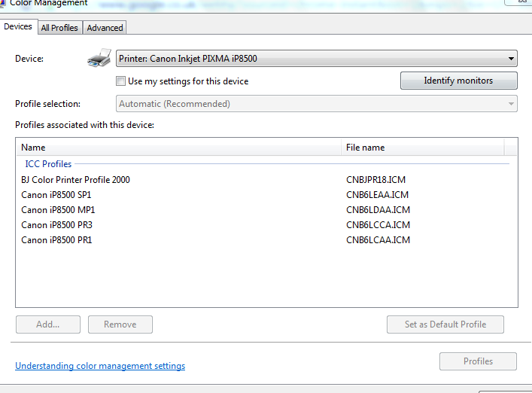
Task: Click the Profiles button
Action: (478, 361)
